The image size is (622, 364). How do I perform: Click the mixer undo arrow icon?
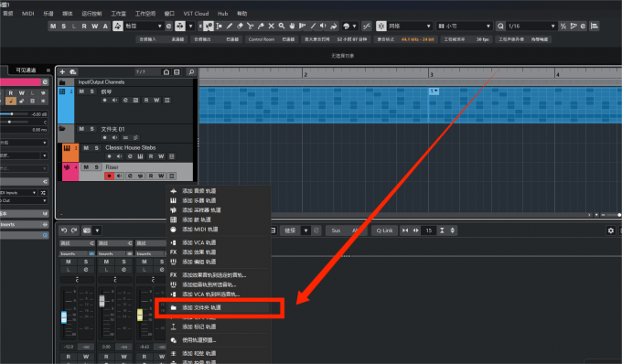coord(64,230)
